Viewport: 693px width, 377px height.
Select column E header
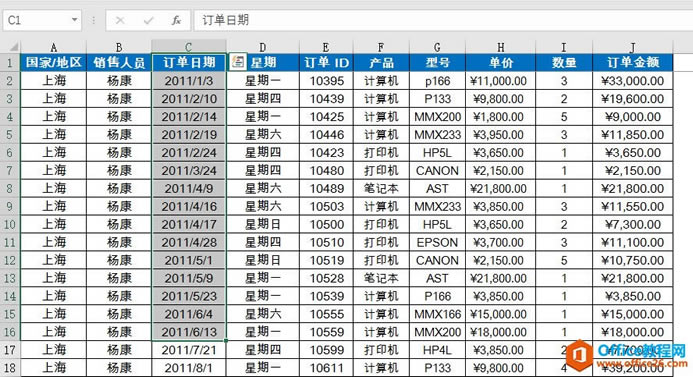(x=326, y=47)
